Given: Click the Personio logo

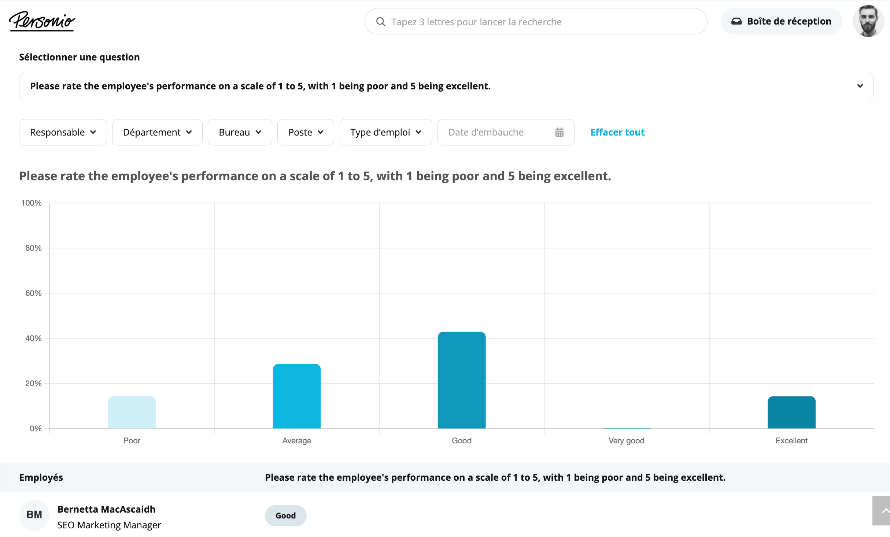Looking at the screenshot, I should coord(41,21).
